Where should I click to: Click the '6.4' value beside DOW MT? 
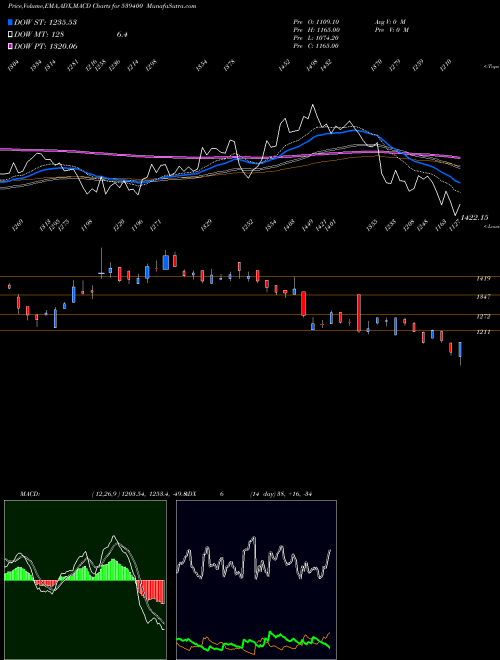click(x=122, y=35)
